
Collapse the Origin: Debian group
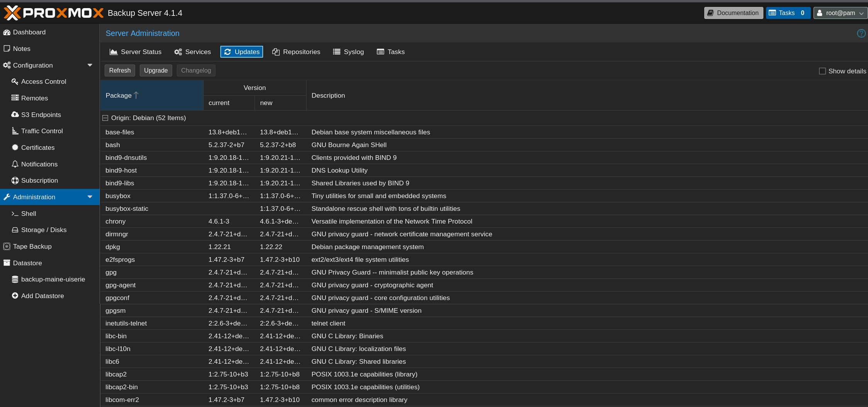tap(105, 118)
